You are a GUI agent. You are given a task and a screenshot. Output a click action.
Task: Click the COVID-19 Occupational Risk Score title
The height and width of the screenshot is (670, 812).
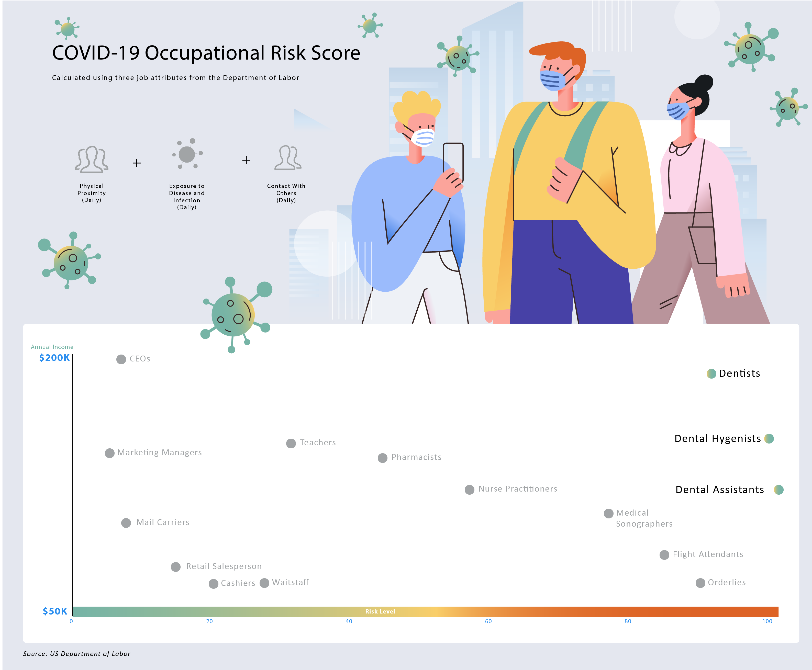coord(206,53)
